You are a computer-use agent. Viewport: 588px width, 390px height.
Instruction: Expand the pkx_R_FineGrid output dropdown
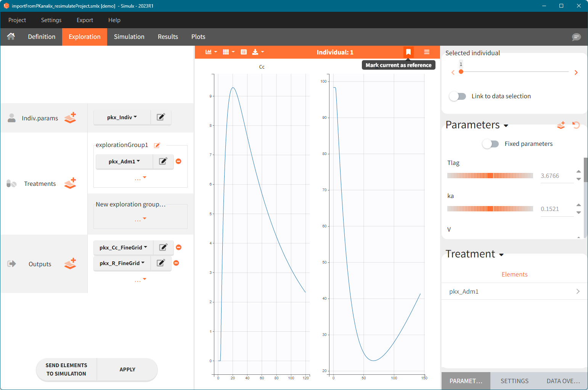click(122, 263)
